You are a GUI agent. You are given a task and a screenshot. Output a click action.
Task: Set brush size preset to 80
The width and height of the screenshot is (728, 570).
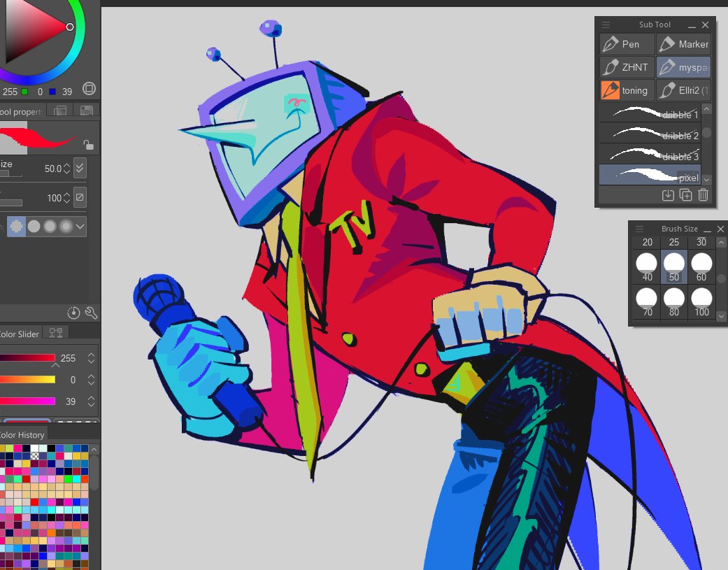673,301
